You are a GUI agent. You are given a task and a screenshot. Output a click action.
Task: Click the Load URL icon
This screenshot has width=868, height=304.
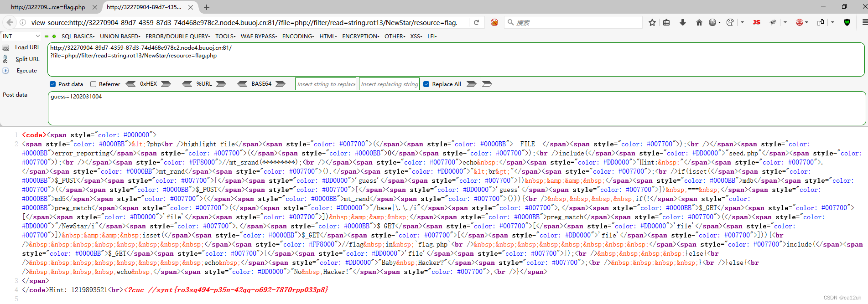click(5, 48)
